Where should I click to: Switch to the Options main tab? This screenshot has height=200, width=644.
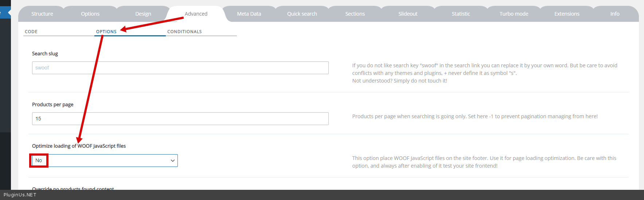point(90,14)
